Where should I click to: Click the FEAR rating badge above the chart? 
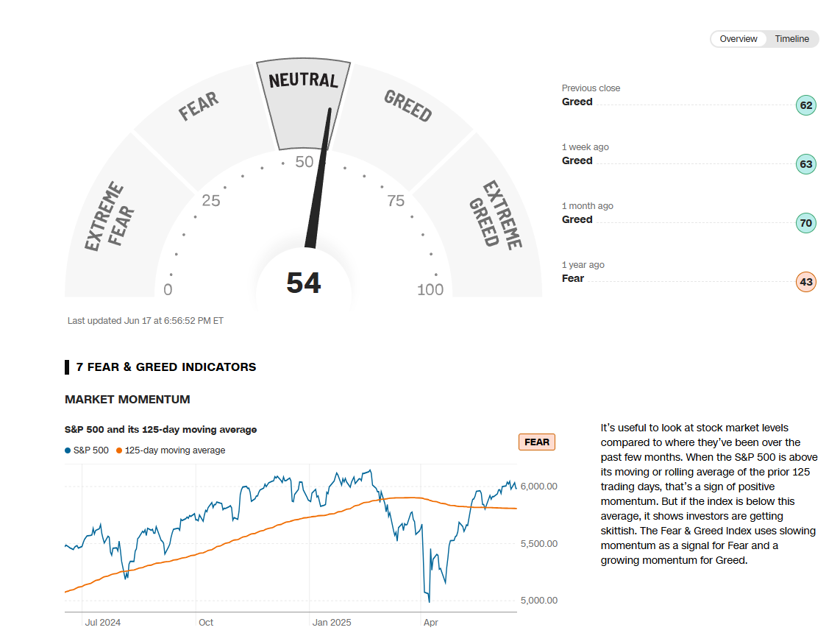(537, 442)
